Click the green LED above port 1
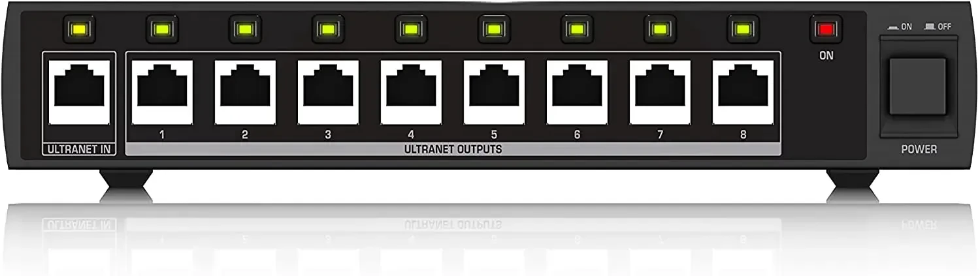Image resolution: width=980 pixels, height=276 pixels. click(x=161, y=29)
